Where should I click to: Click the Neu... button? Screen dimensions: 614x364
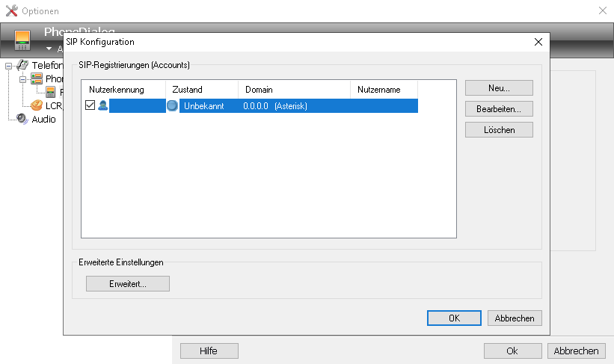(499, 88)
